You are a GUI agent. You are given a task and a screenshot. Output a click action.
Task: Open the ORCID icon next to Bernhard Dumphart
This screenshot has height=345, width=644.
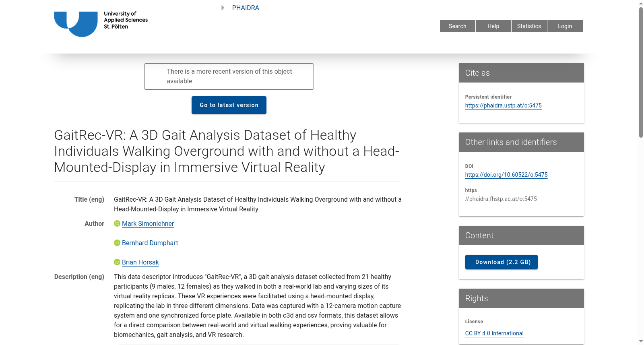[x=117, y=243]
